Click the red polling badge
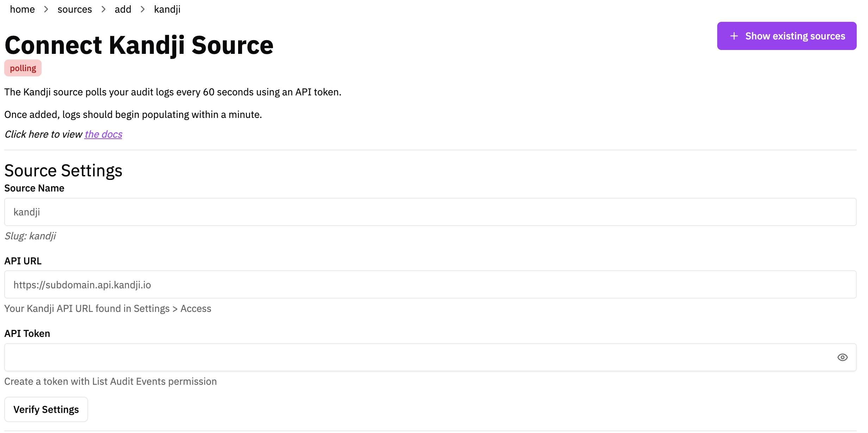Image resolution: width=868 pixels, height=433 pixels. point(23,68)
